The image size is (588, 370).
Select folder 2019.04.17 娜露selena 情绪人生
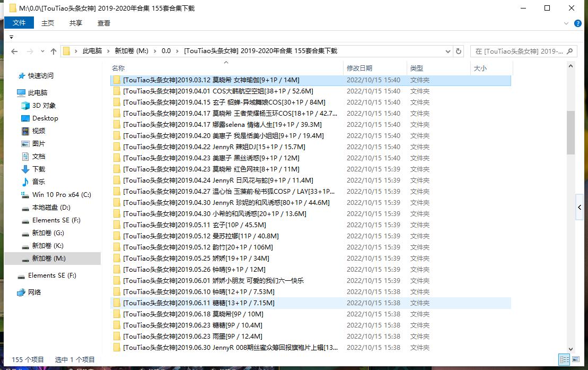click(x=311, y=125)
